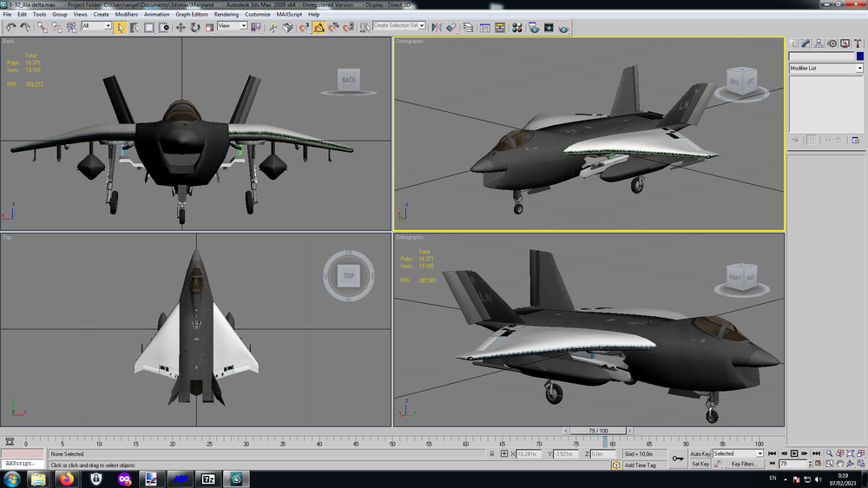Viewport: 868px width, 488px height.
Task: Click the object name field in Modify panel
Action: 821,56
